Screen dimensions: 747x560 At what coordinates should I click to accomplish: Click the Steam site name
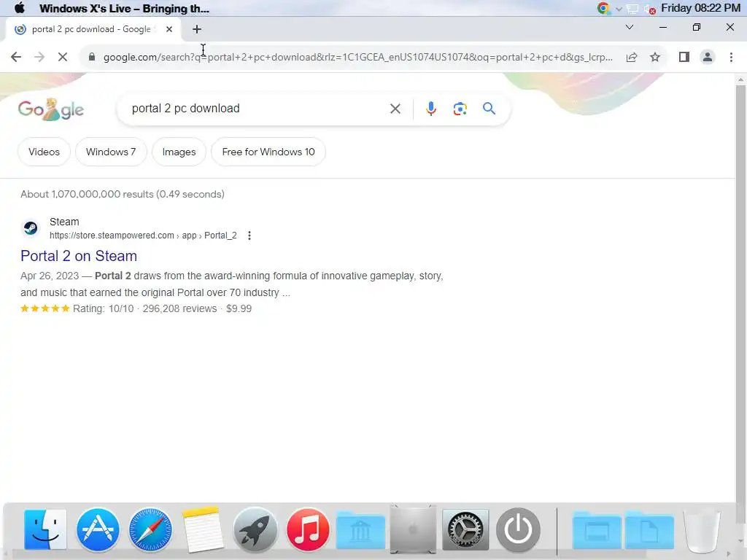coord(64,222)
